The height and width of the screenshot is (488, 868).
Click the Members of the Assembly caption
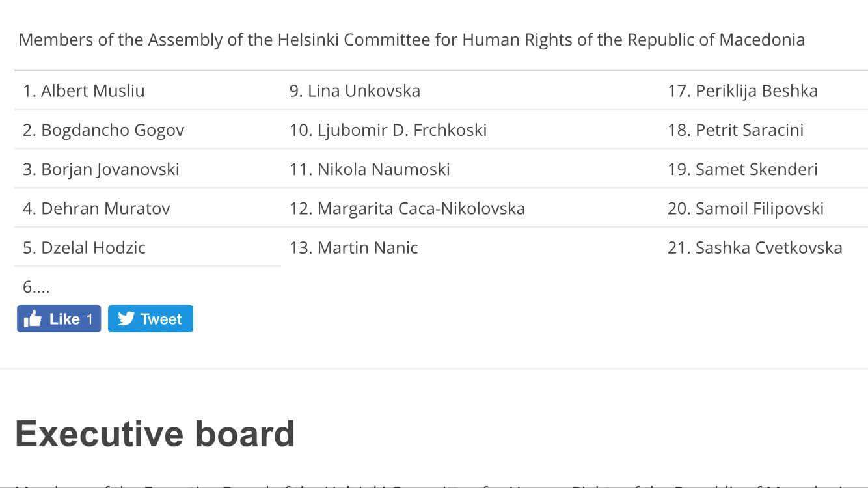coord(411,40)
